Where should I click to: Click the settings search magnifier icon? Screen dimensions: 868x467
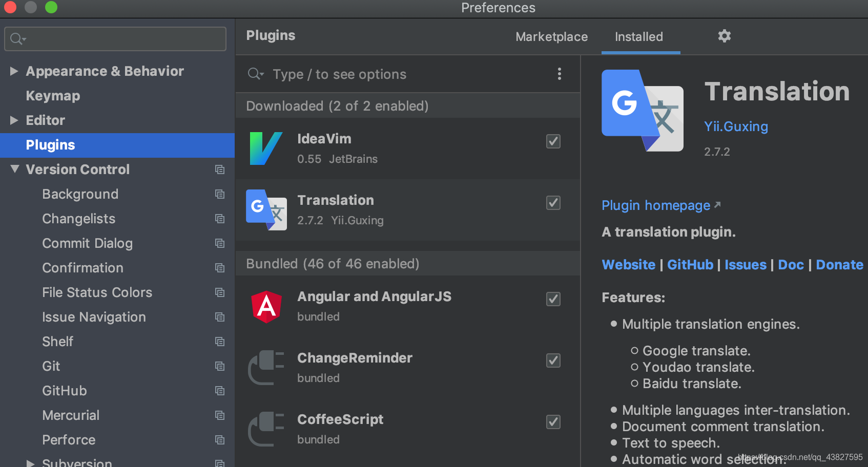[x=18, y=39]
